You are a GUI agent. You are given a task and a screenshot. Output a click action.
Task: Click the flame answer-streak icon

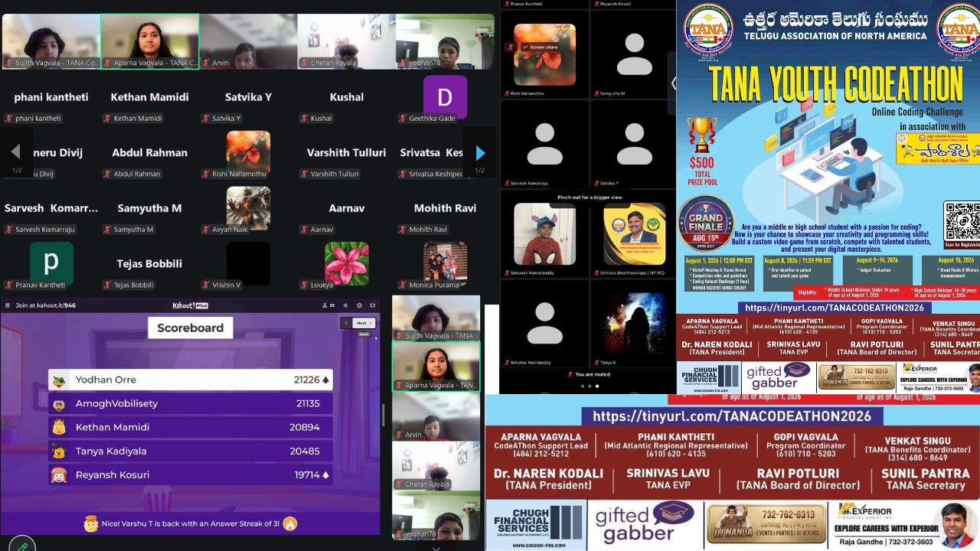pyautogui.click(x=289, y=524)
